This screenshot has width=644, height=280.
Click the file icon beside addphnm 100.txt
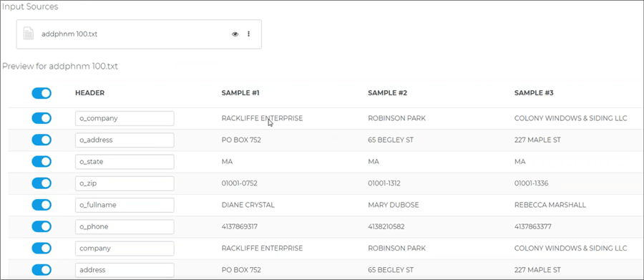click(x=29, y=34)
